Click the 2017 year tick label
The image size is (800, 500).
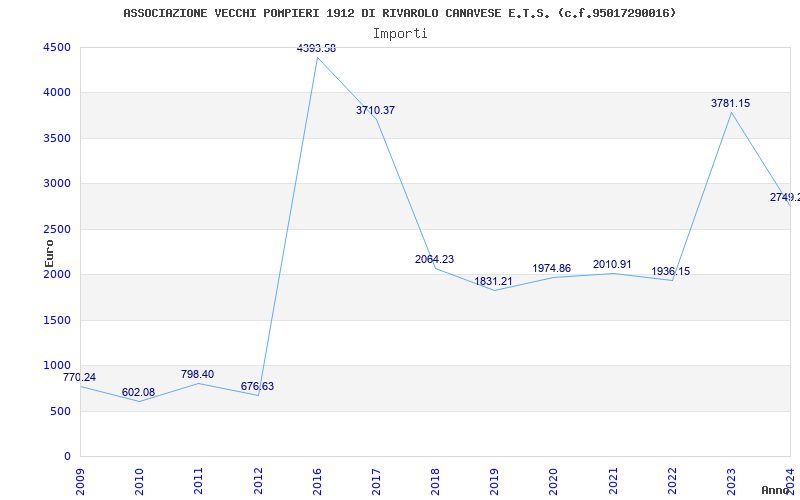click(376, 481)
